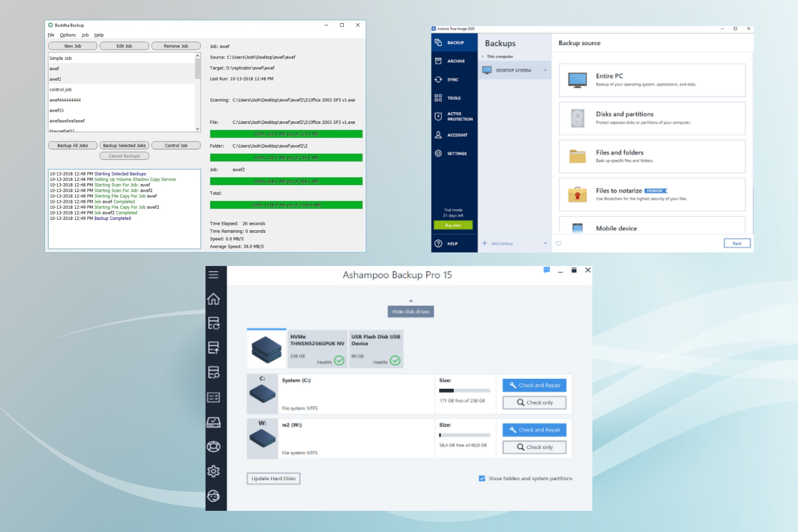The width and height of the screenshot is (798, 532).
Task: Click Acronis Back button
Action: tap(737, 244)
